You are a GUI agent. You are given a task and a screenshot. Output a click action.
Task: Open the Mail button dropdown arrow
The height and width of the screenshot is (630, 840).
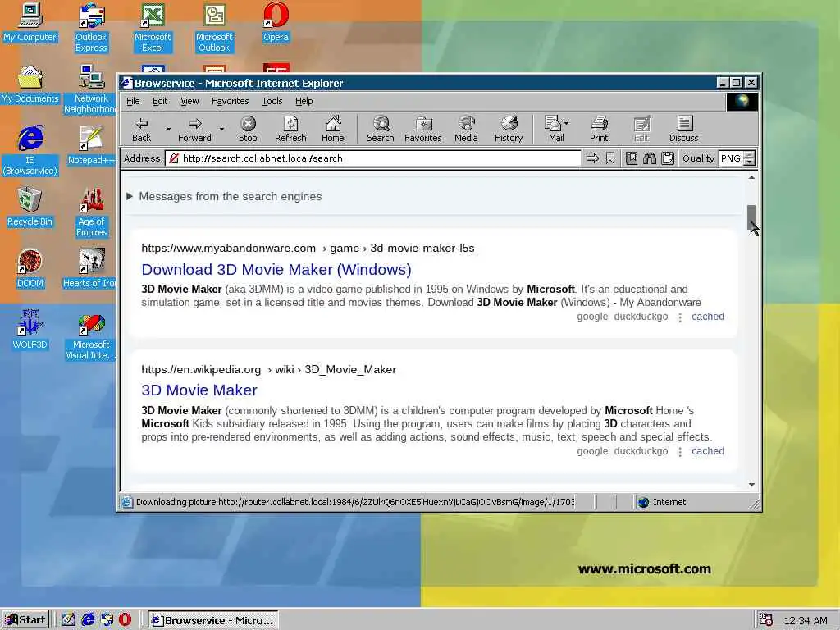point(567,123)
